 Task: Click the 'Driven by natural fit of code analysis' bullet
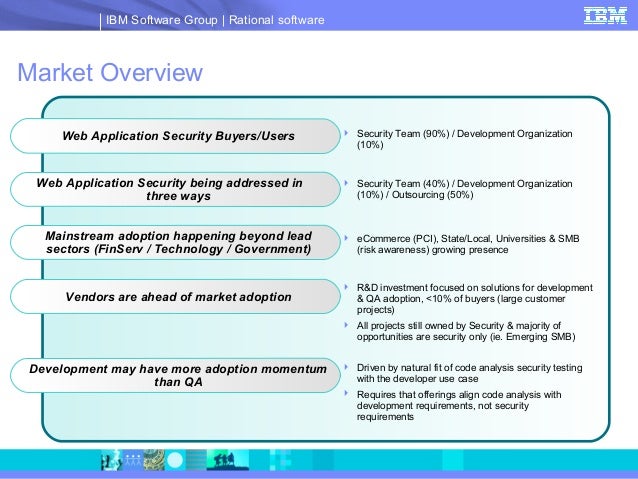(469, 373)
